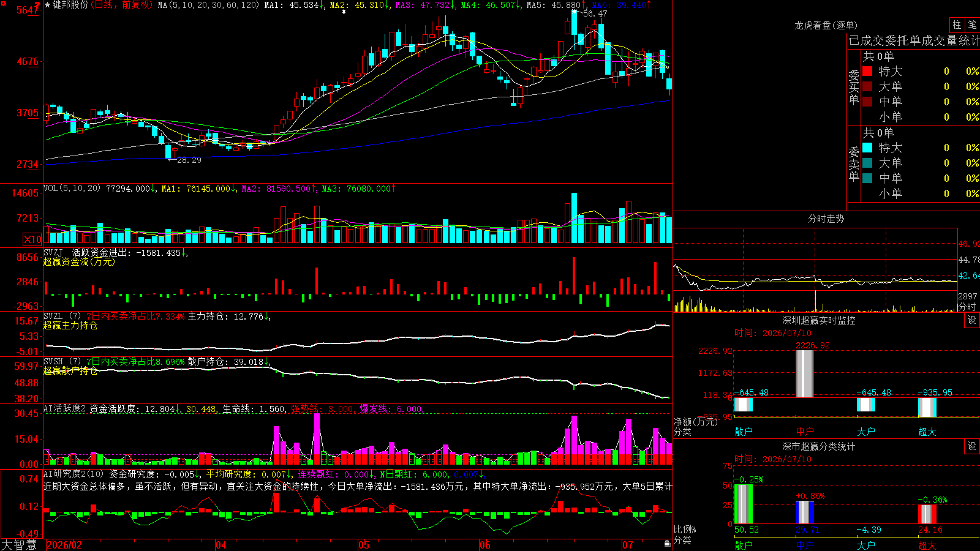Open MA(5,10,20,30,60,120) indicator parameters
Screen dimensions: 980x551
208,5
